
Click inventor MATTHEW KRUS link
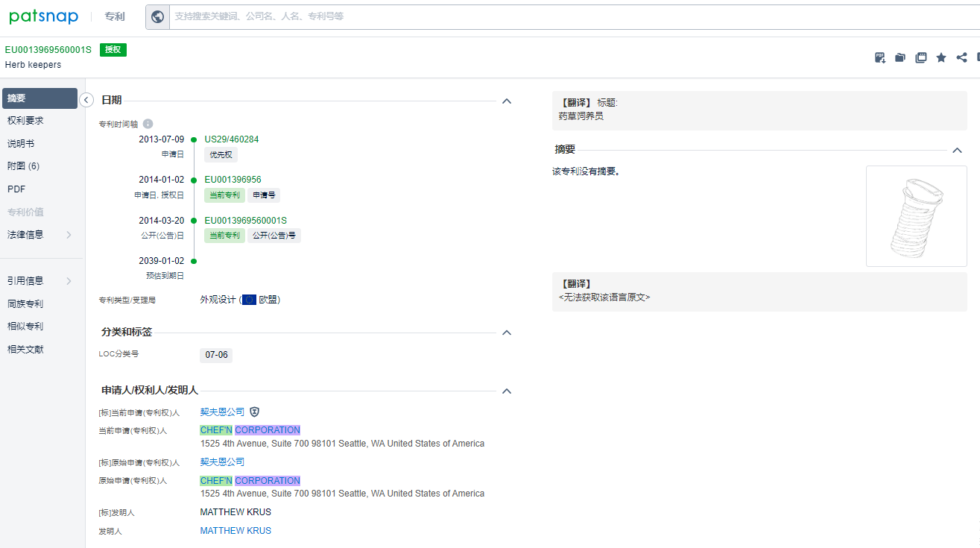[235, 531]
